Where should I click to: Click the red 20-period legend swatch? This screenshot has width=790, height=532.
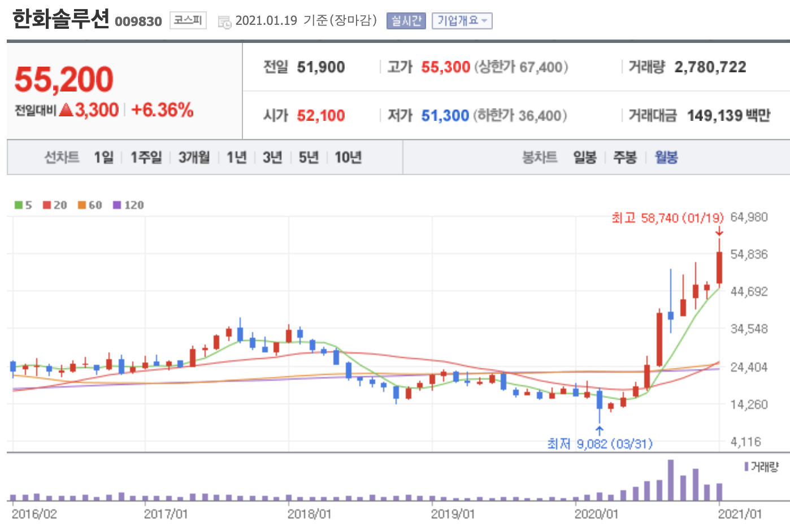47,205
